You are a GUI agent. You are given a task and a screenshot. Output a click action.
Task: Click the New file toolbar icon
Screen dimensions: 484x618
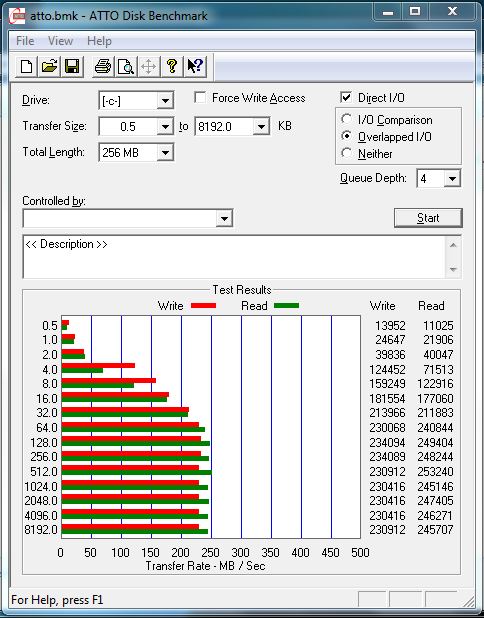click(x=26, y=66)
